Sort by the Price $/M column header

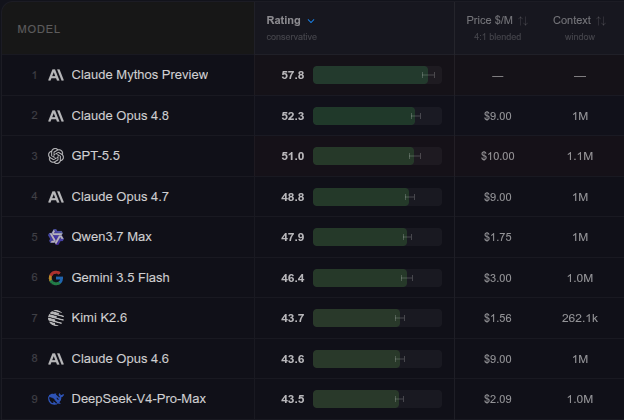click(489, 20)
